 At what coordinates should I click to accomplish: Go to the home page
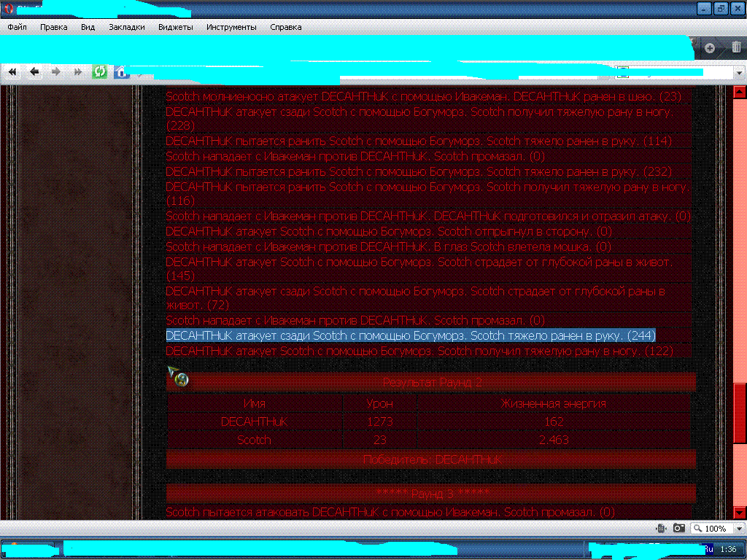[x=121, y=71]
